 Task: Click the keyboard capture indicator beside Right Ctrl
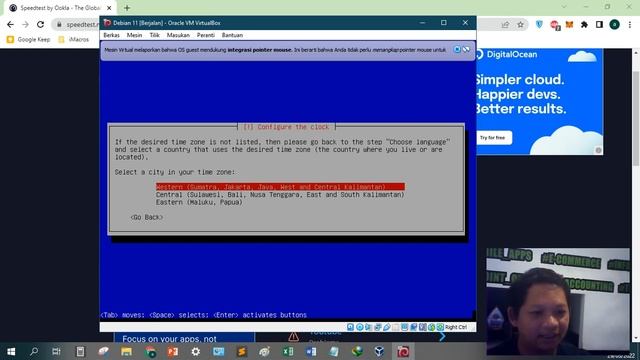point(440,327)
